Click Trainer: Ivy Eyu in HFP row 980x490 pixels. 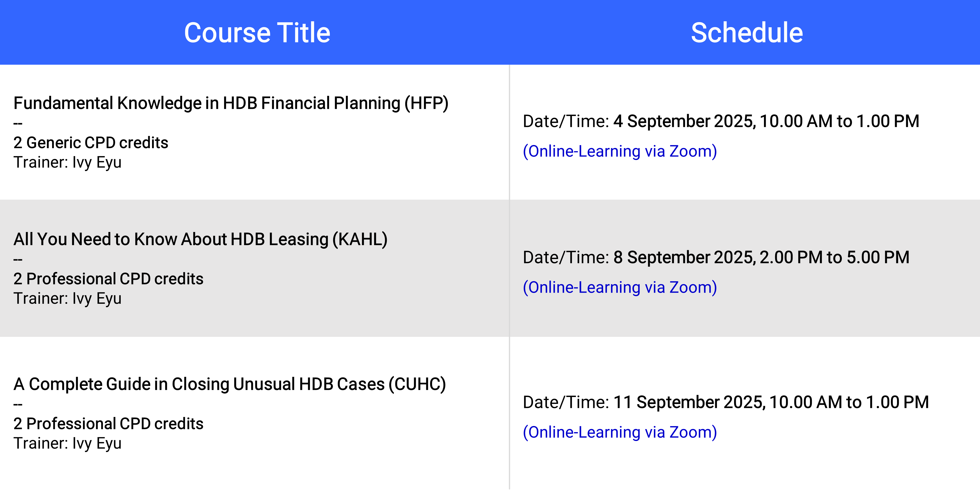coord(67,163)
